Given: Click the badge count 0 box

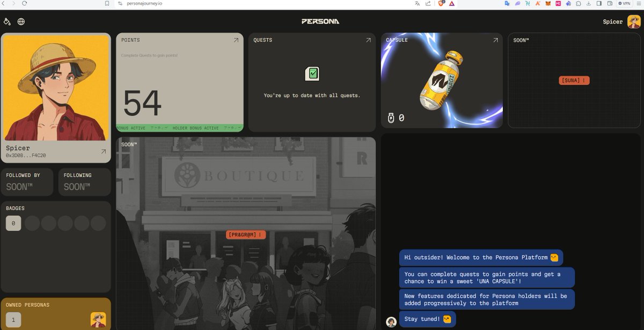Looking at the screenshot, I should (13, 223).
